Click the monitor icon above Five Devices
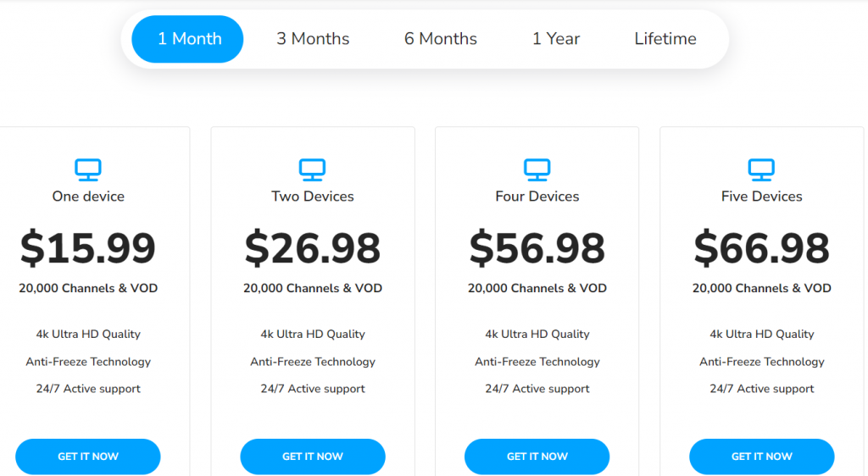The width and height of the screenshot is (868, 476). tap(761, 169)
